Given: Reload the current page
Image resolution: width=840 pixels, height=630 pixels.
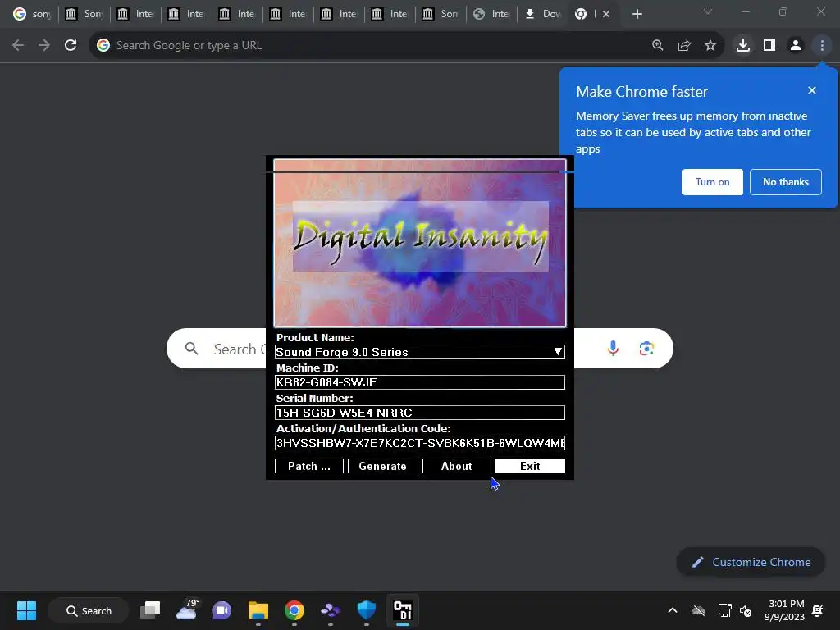Looking at the screenshot, I should point(71,46).
